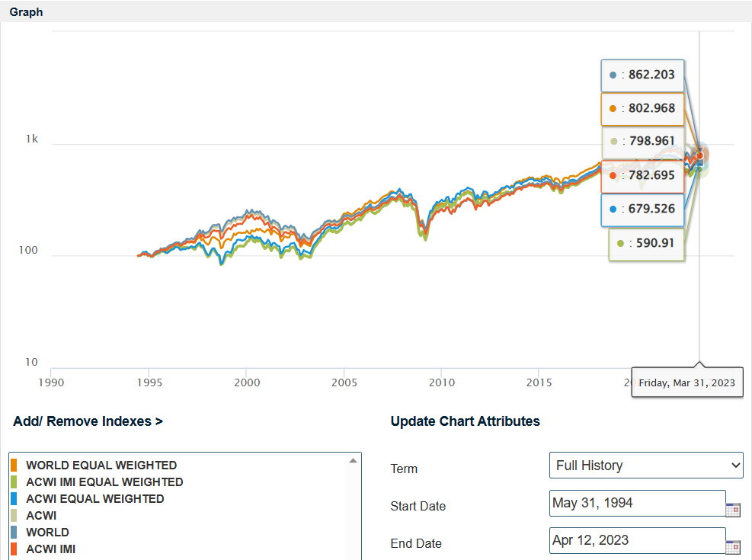Screen dimensions: 752x560
Task: Click the End Date field Apr 12, 2023
Action: [x=637, y=540]
